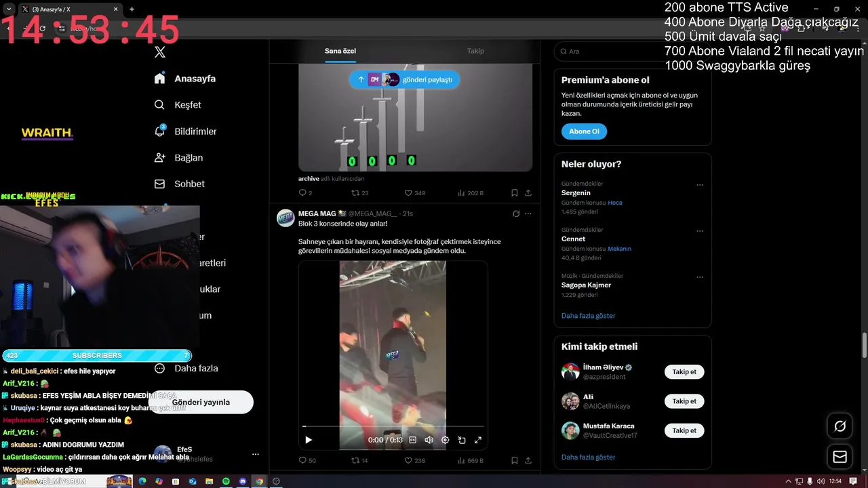Viewport: 868px width, 488px height.
Task: Click the X logo in the sidebar
Action: point(160,52)
